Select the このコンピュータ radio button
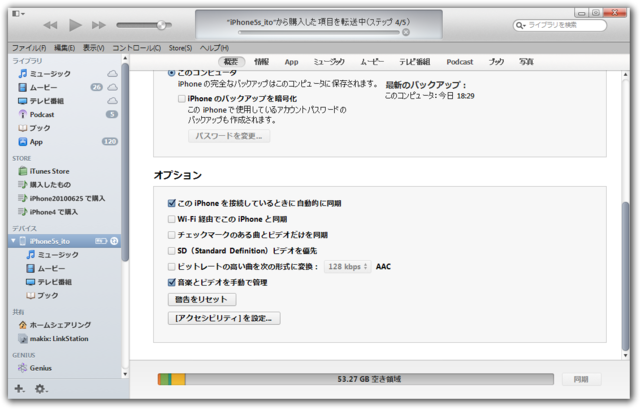This screenshot has height=409, width=640. [x=171, y=73]
